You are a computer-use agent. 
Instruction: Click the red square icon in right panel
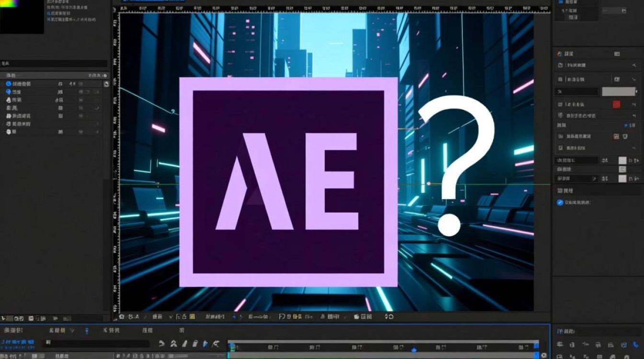click(x=616, y=104)
